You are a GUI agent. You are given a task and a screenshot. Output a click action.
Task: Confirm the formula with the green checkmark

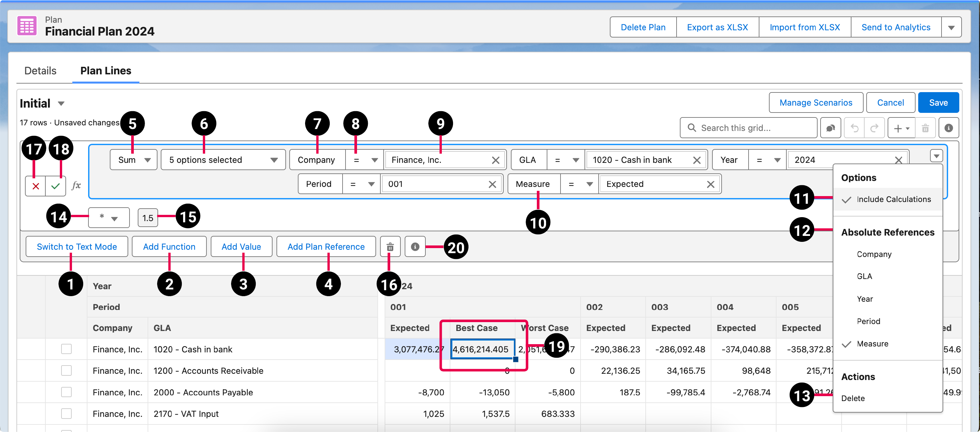pyautogui.click(x=56, y=186)
